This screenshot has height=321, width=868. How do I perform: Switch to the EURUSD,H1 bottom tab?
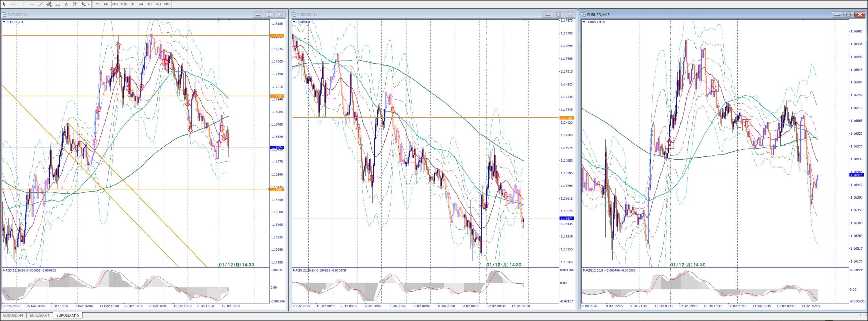40,315
